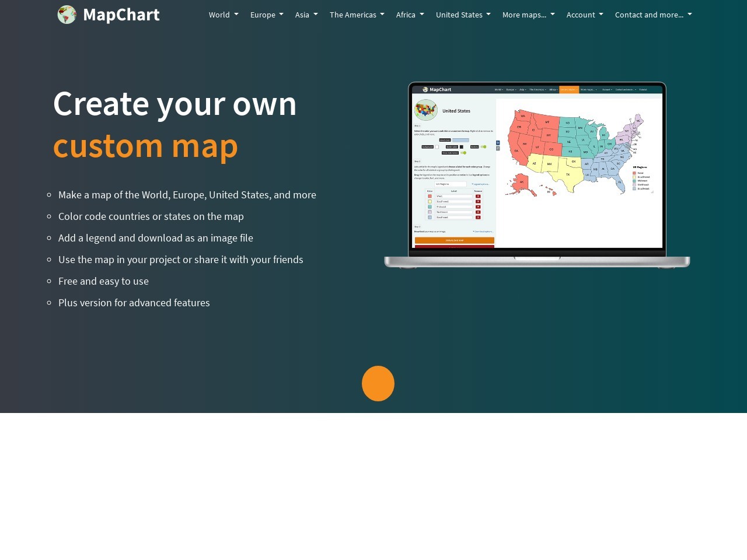Click the orange circle scroll button
The width and height of the screenshot is (747, 560).
click(x=378, y=383)
